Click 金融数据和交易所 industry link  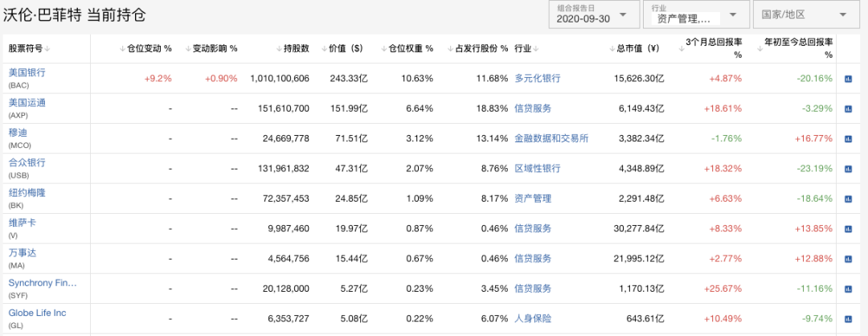click(551, 138)
